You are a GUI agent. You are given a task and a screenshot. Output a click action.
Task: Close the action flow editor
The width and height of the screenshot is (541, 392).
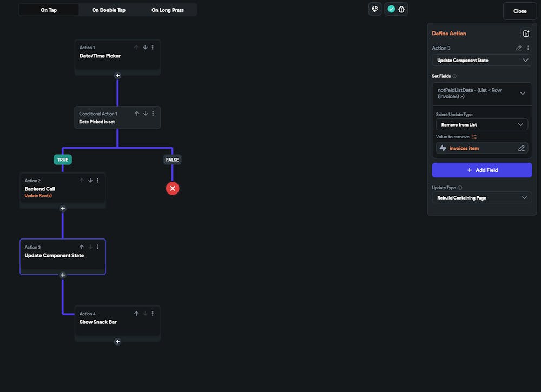coord(519,11)
